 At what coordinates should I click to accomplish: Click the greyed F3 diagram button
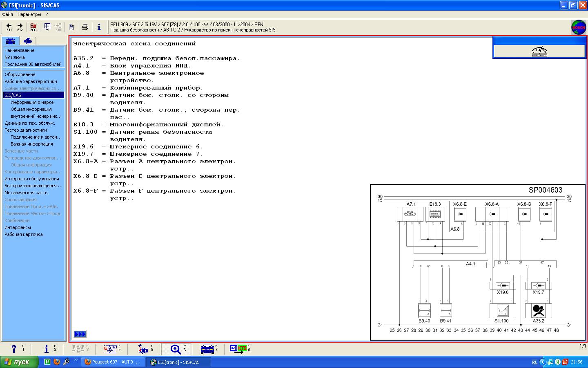80,349
